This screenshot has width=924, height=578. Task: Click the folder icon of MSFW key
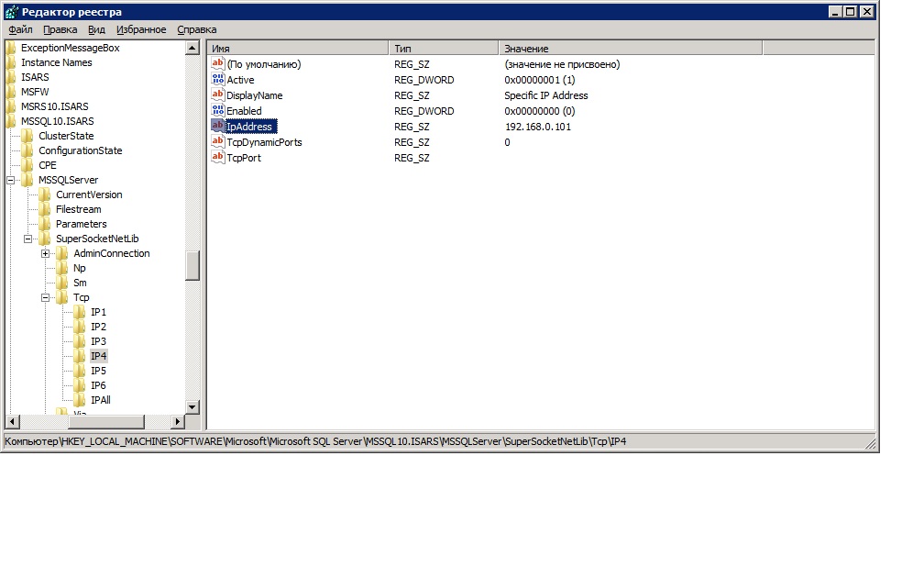pyautogui.click(x=11, y=92)
